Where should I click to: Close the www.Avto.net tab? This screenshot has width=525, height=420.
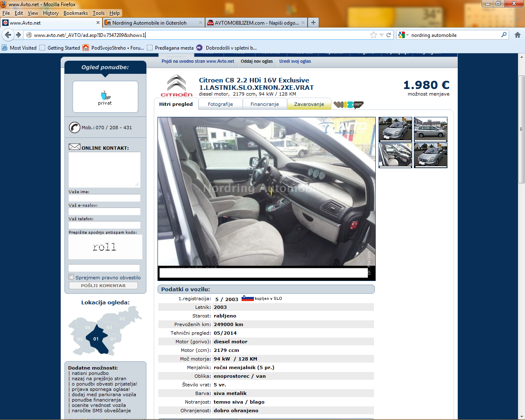[x=98, y=23]
